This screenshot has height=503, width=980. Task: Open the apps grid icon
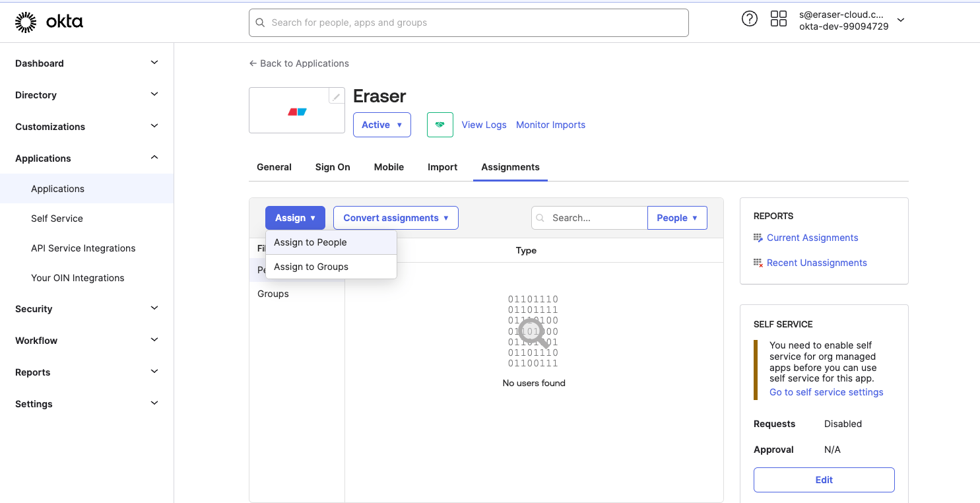coord(779,18)
